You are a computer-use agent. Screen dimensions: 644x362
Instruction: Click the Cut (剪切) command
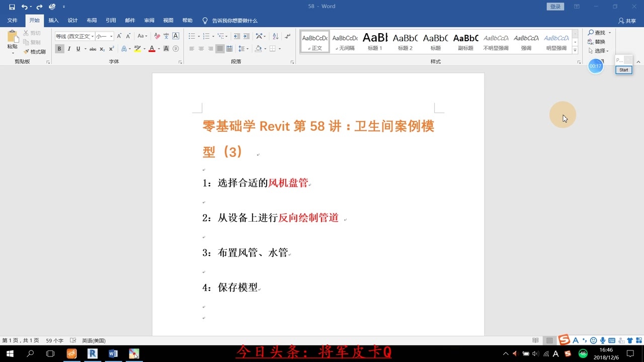coord(32,33)
